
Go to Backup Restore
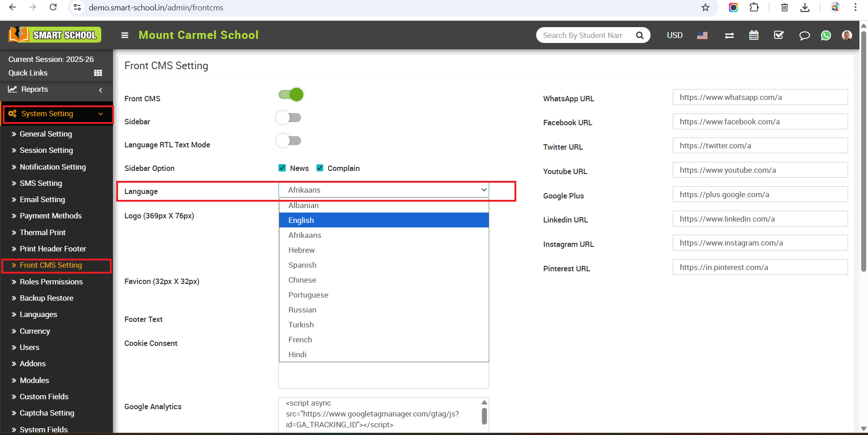coord(46,298)
